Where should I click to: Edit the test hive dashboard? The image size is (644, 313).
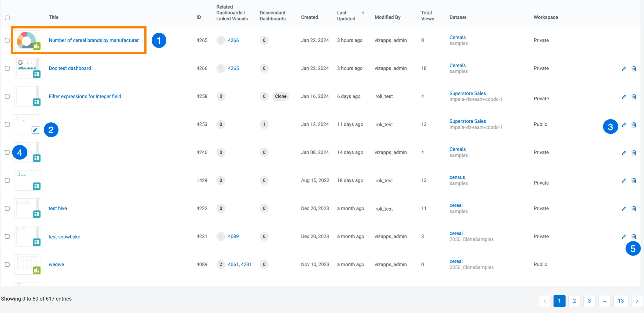pyautogui.click(x=624, y=209)
